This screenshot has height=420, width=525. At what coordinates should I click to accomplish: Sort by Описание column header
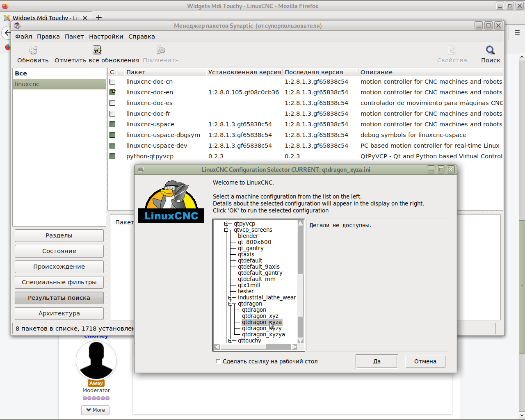pos(431,72)
